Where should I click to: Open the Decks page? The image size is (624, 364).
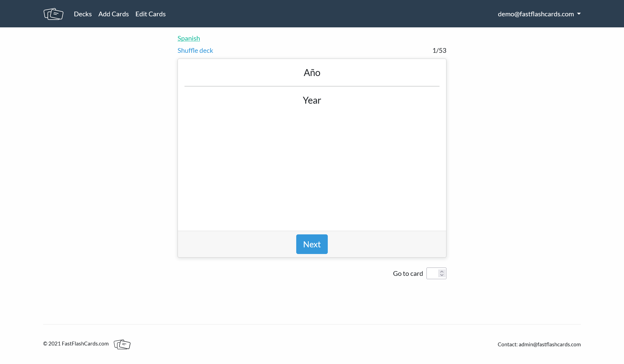click(x=83, y=14)
